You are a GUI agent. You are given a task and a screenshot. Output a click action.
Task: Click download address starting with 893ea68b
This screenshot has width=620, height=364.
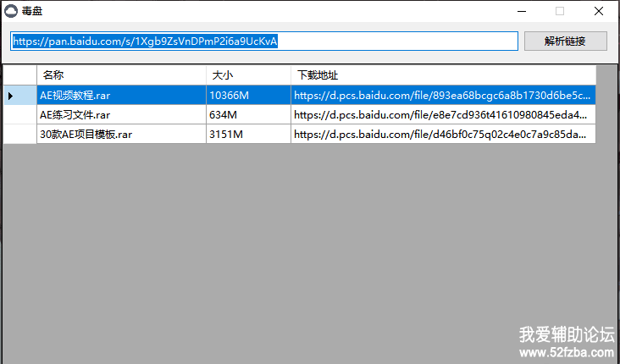tap(443, 96)
